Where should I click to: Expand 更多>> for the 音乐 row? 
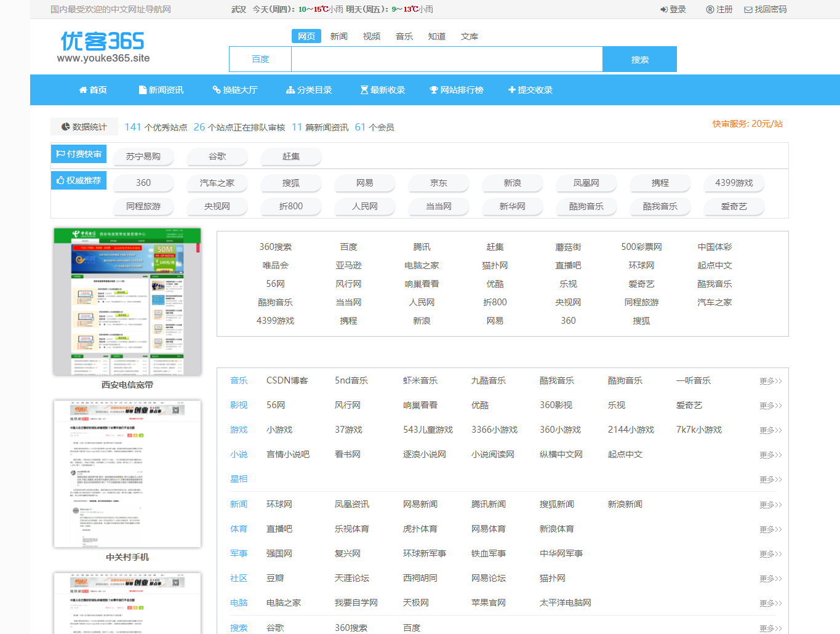coord(770,381)
